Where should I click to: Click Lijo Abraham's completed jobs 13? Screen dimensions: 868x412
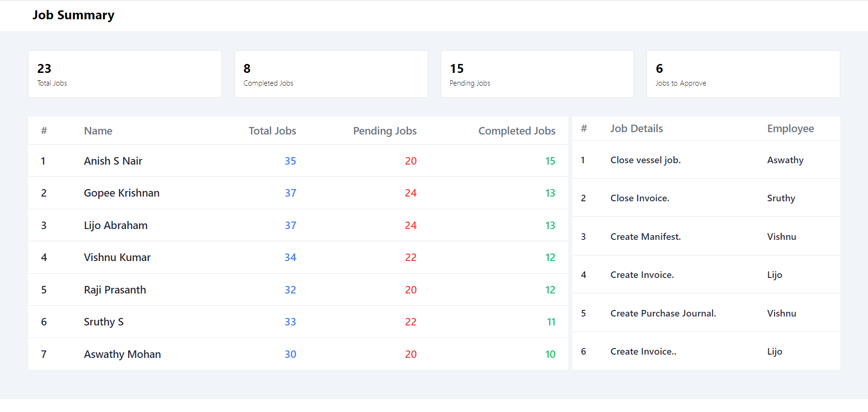pos(550,225)
